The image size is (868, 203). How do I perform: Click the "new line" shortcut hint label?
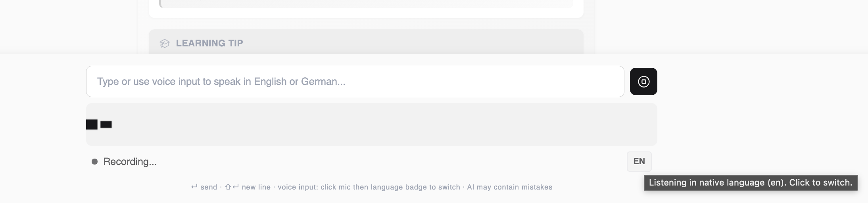coord(256,187)
